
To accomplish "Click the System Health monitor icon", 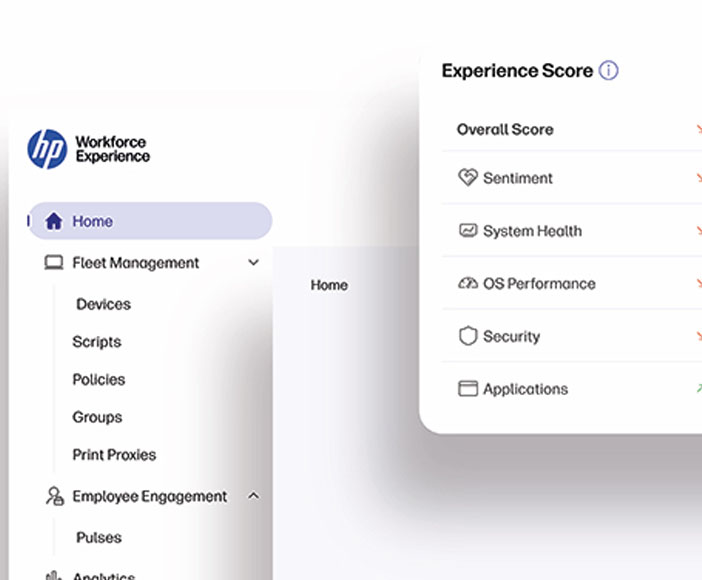I will 467,231.
